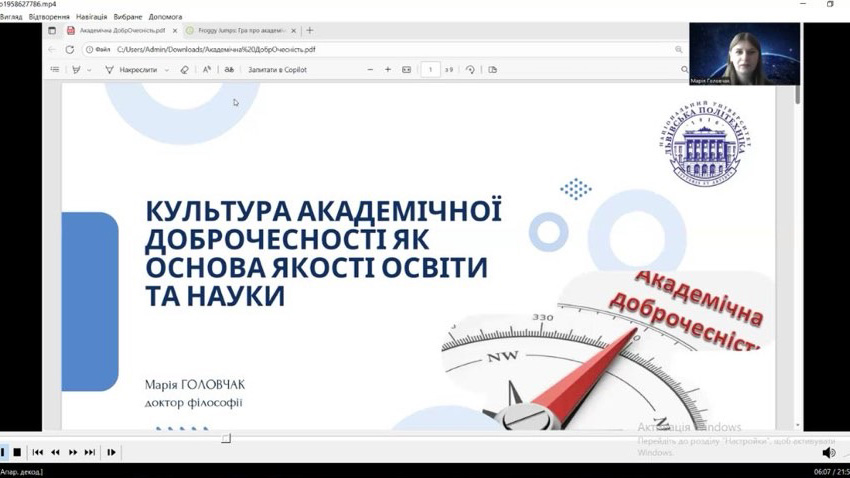Screen dimensions: 850x478
Task: Click the page view icon in PDF toolbar
Action: click(x=492, y=69)
